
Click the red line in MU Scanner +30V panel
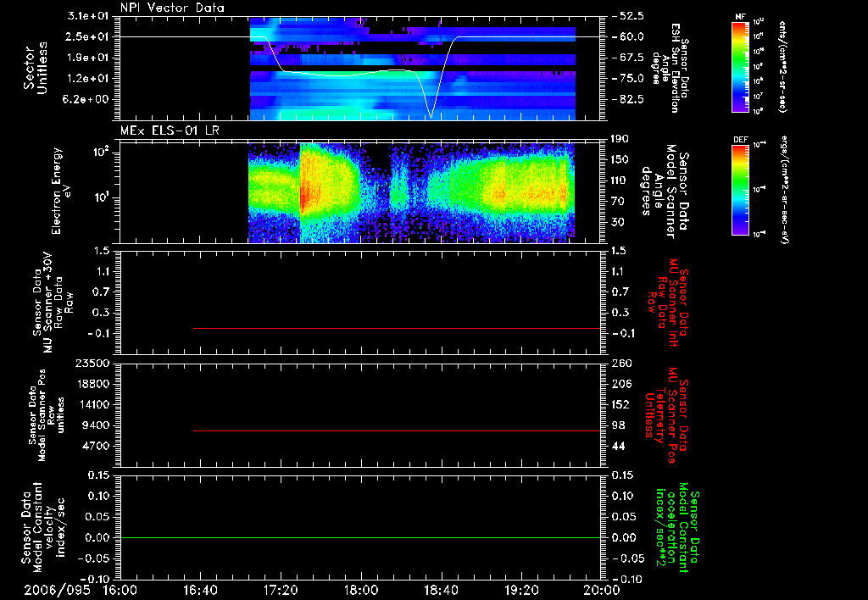[x=397, y=328]
